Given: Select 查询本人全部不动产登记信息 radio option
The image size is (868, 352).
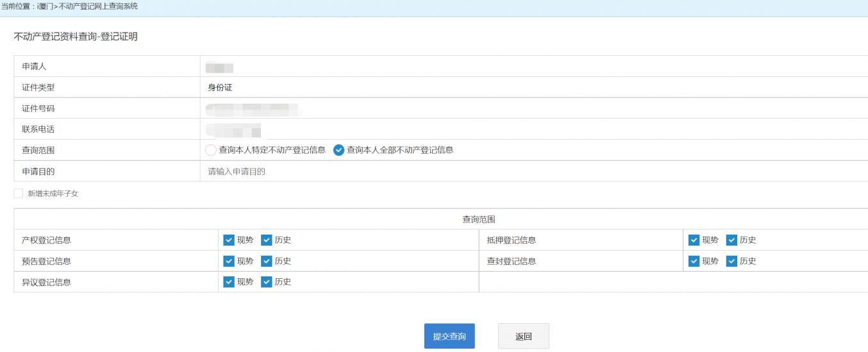Looking at the screenshot, I should tap(339, 150).
